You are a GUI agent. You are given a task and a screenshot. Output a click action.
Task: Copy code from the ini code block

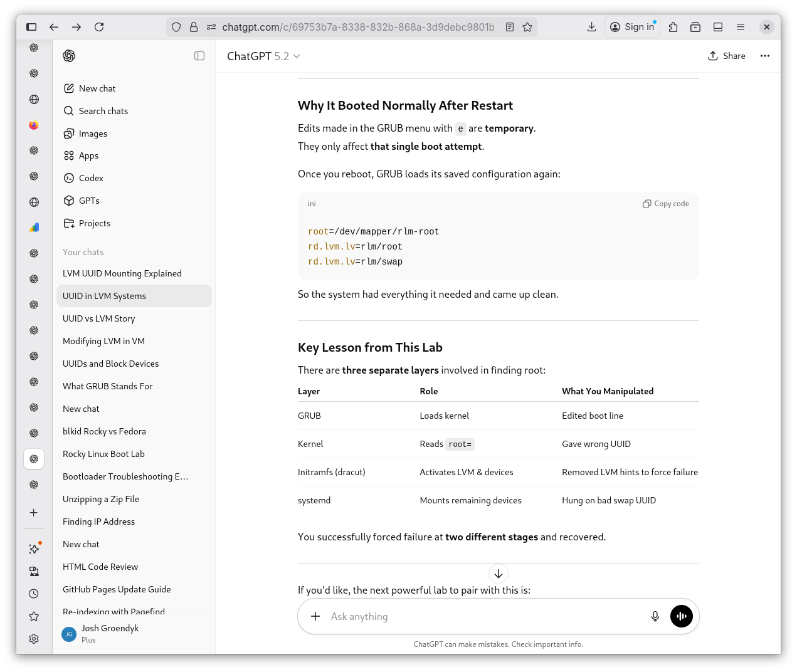pos(665,204)
